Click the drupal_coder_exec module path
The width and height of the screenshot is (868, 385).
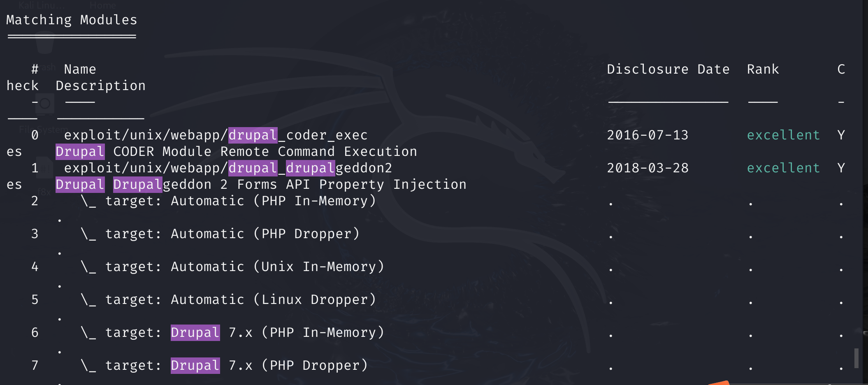point(216,135)
